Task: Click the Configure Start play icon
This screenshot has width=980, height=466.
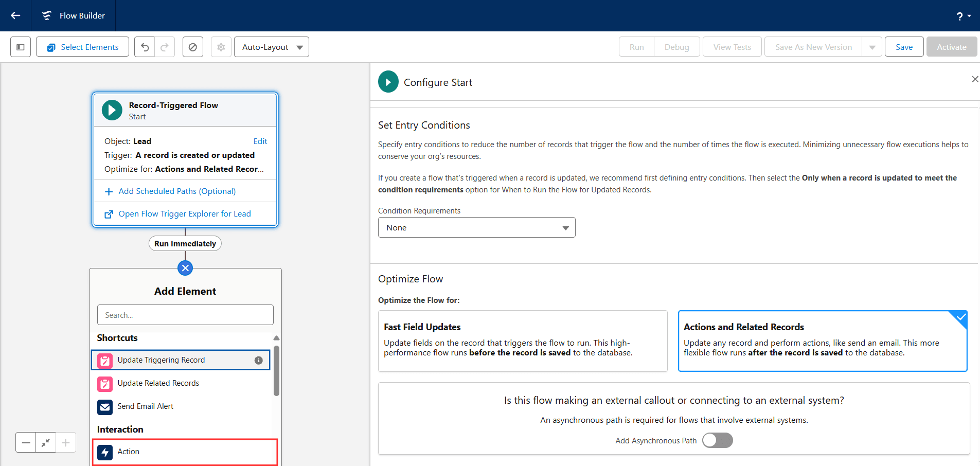Action: coord(388,82)
